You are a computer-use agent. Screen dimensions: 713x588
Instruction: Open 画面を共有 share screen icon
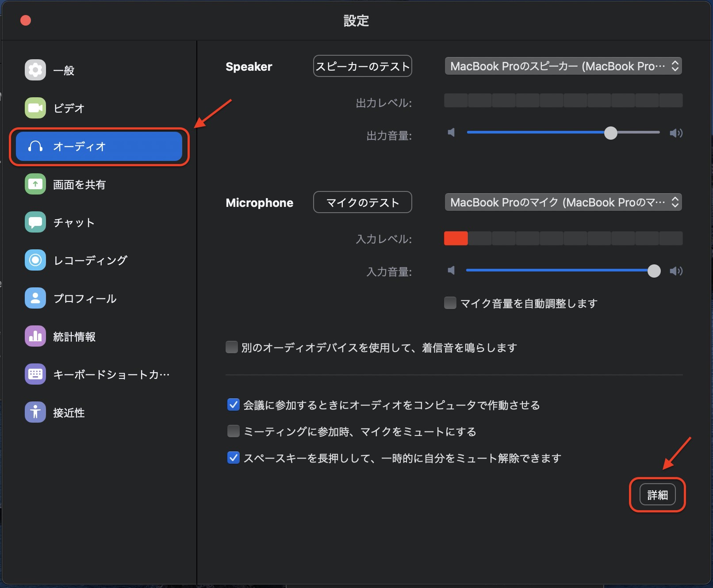(x=35, y=184)
